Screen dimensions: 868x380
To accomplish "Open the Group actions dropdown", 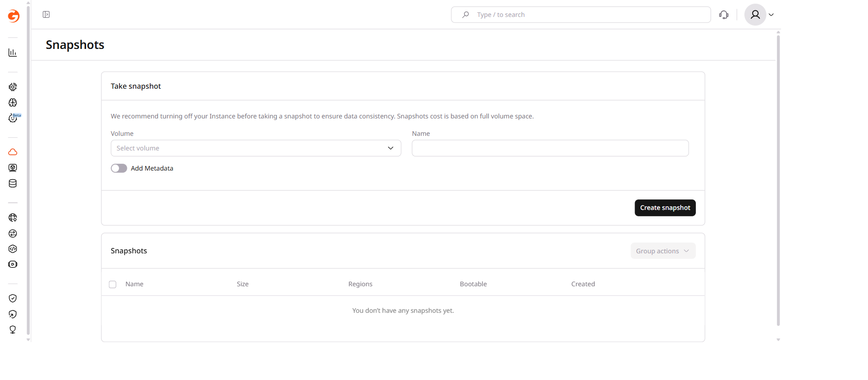I will pyautogui.click(x=663, y=251).
